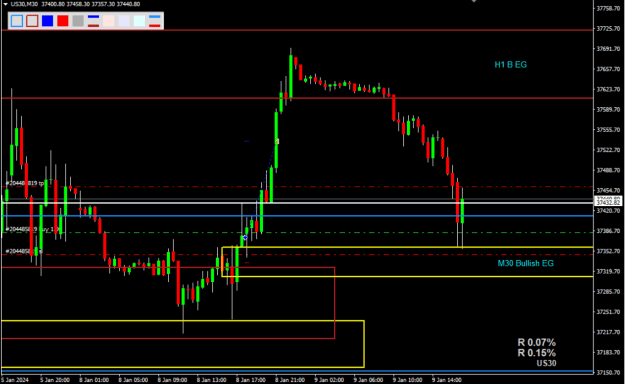This screenshot has height=384, width=625.
Task: Click the M30 Bullish EG label
Action: [525, 263]
